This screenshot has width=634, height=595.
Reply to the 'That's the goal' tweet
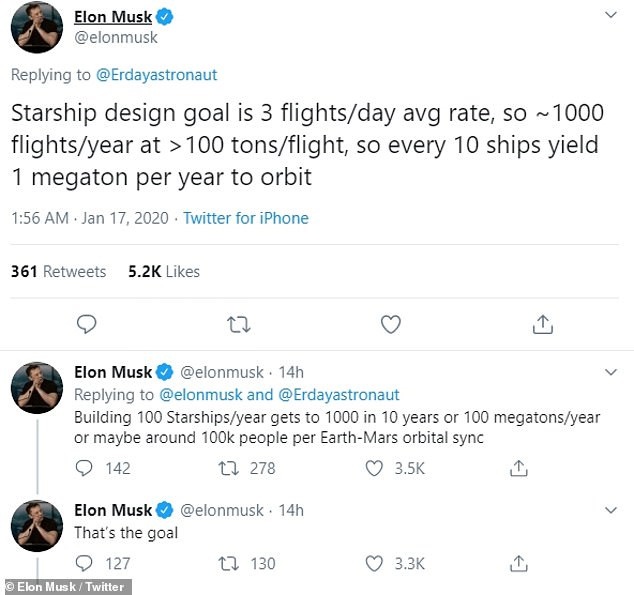click(84, 564)
